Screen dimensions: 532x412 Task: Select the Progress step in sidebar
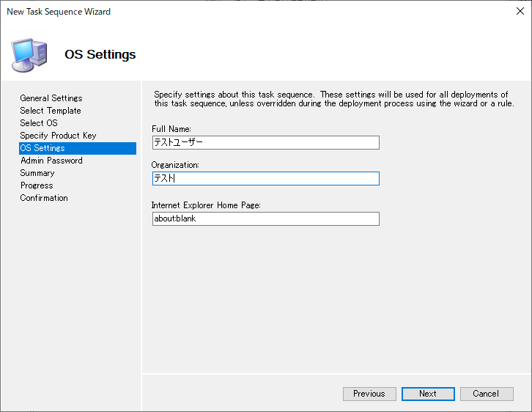37,185
